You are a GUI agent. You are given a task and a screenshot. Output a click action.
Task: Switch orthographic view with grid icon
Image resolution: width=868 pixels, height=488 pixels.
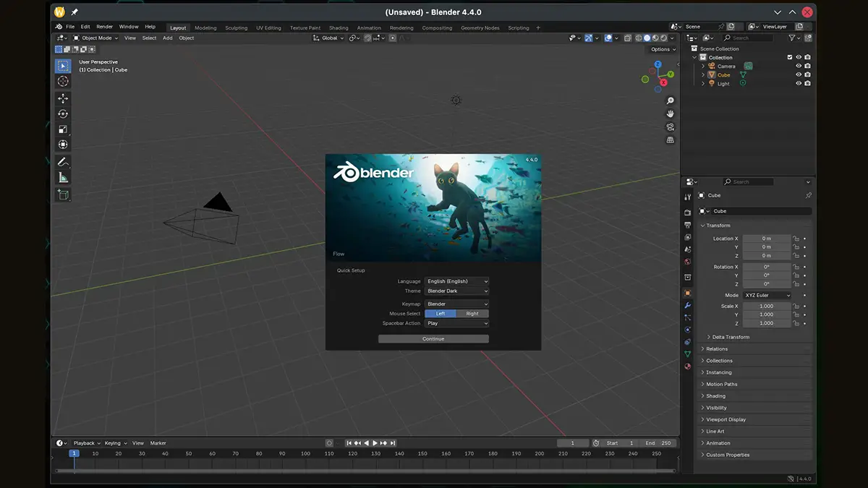coord(671,140)
